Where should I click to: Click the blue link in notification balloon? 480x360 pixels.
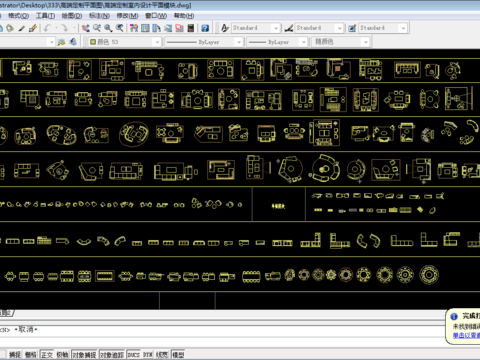coord(466,335)
